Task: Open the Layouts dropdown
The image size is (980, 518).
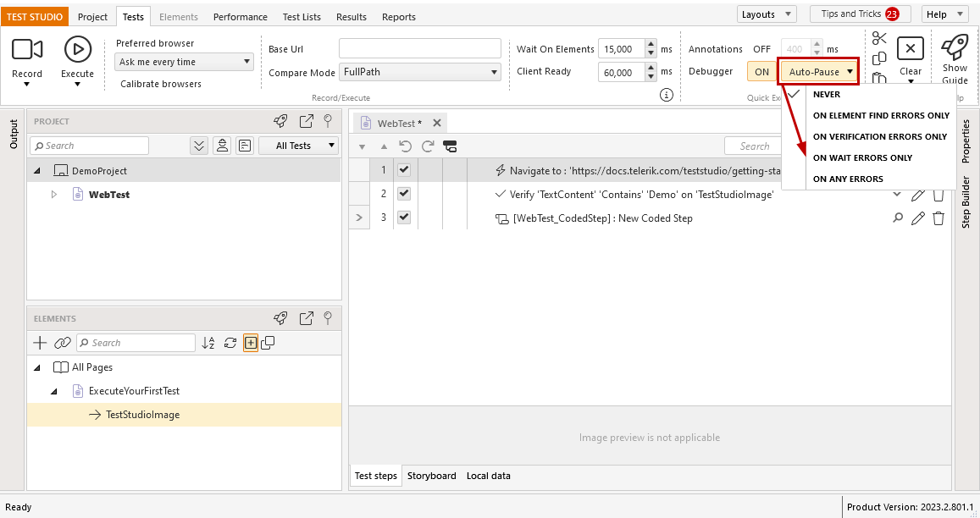Action: (767, 14)
